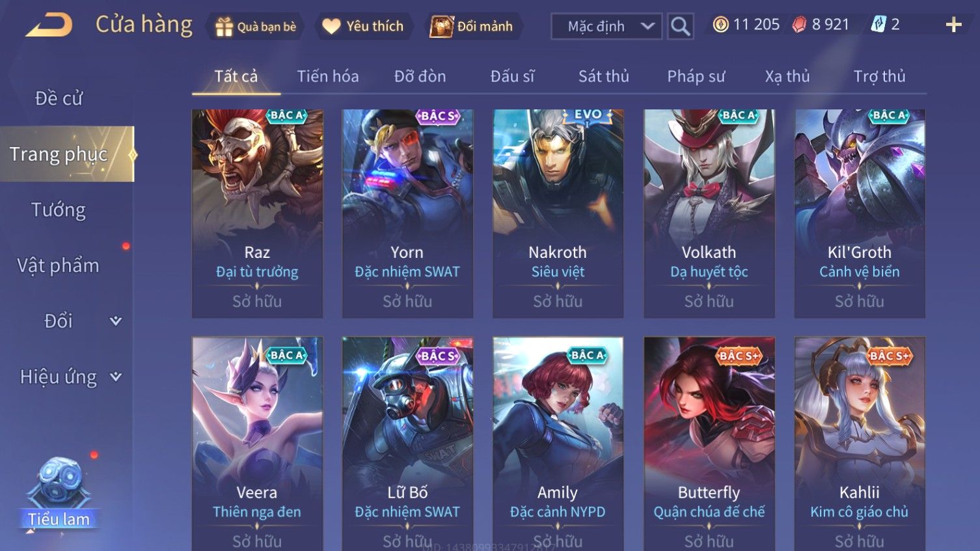The image size is (980, 551).
Task: Tap the blue ticket currency icon
Action: [x=878, y=25]
